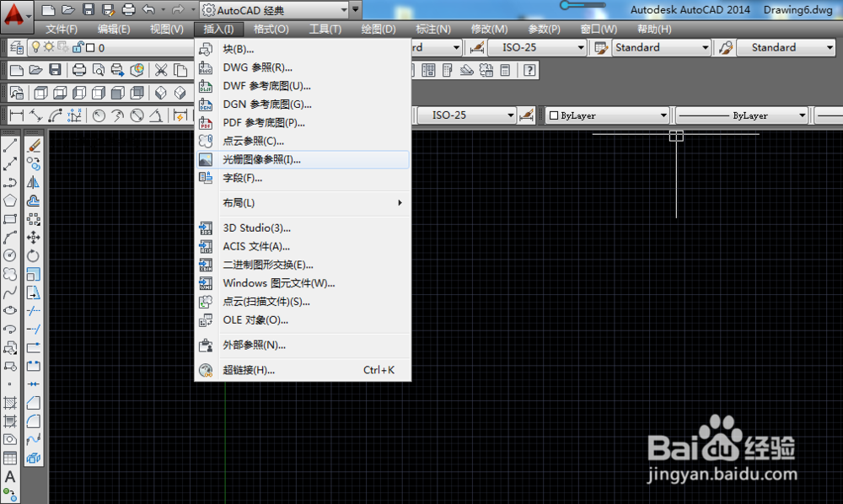Screen dimensions: 843x504
Task: Select the Erase modify tool
Action: click(34, 145)
